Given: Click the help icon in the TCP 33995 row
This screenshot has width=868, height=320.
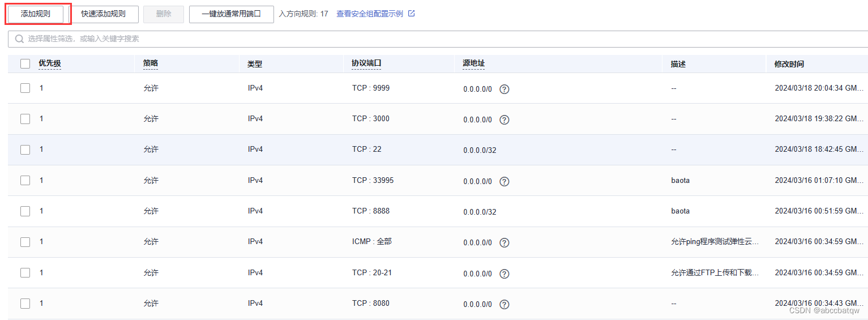Looking at the screenshot, I should coord(504,181).
